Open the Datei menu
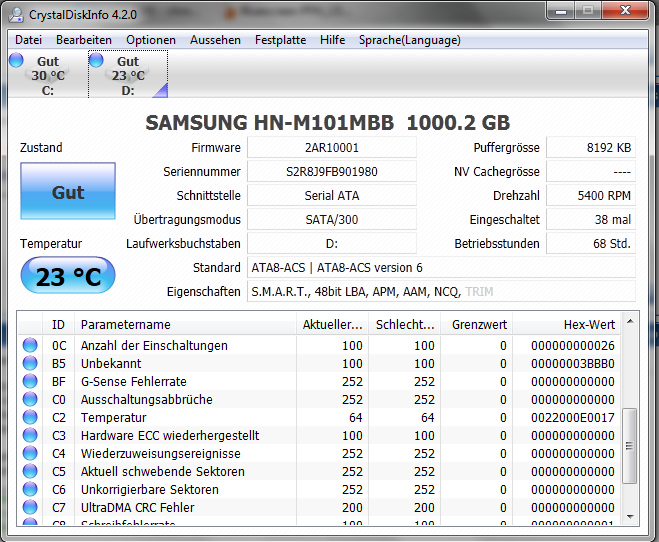This screenshot has height=542, width=659. [28, 40]
